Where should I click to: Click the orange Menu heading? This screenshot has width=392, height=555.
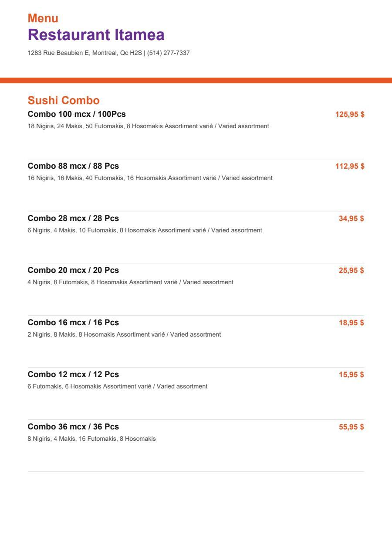[43, 18]
